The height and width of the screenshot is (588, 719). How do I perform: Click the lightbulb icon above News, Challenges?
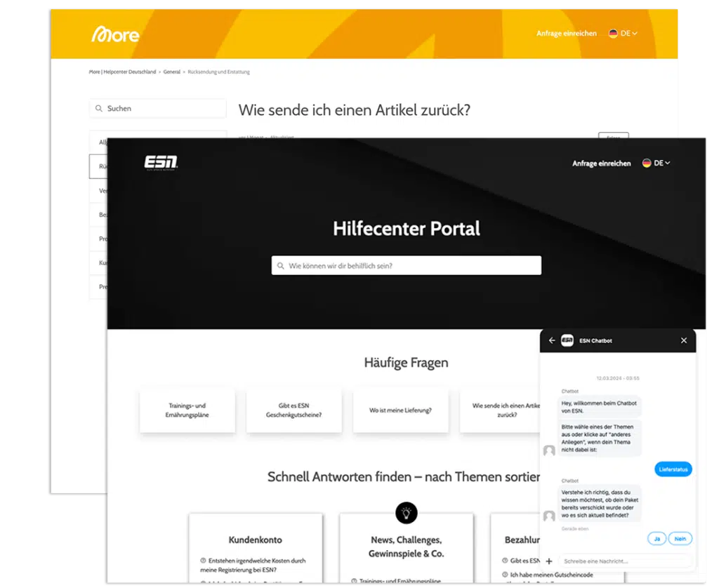coord(407,514)
